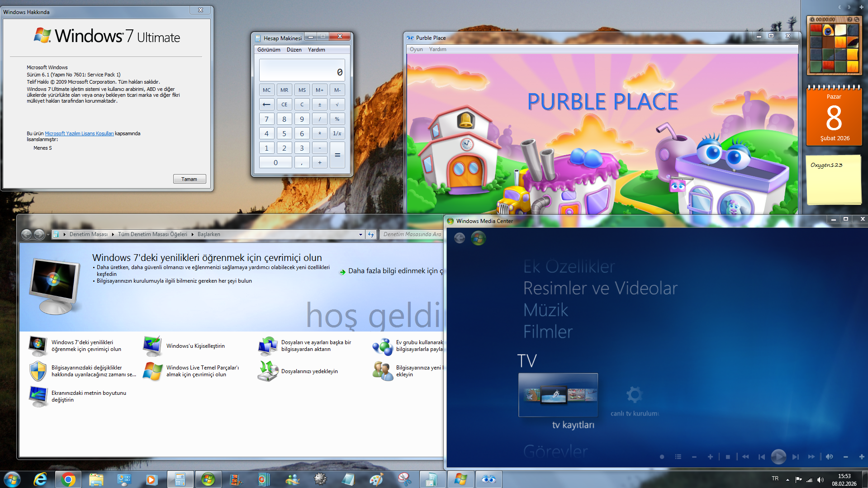The height and width of the screenshot is (488, 868).
Task: Open the Action Center flag icon
Action: point(798,480)
